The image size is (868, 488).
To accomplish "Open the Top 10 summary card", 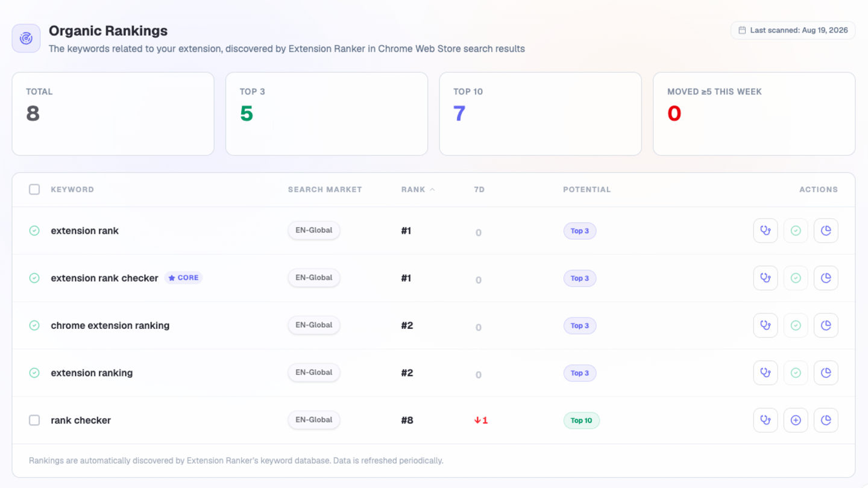I will click(540, 114).
